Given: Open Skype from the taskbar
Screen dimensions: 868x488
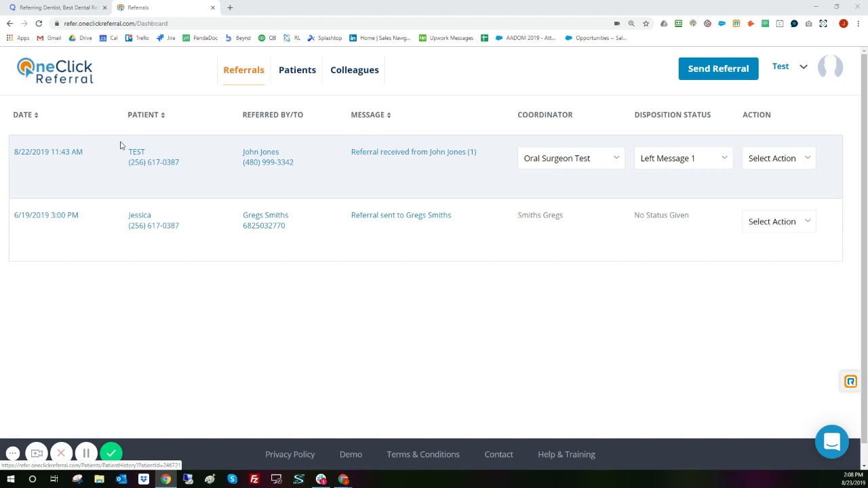Looking at the screenshot, I should pyautogui.click(x=233, y=479).
